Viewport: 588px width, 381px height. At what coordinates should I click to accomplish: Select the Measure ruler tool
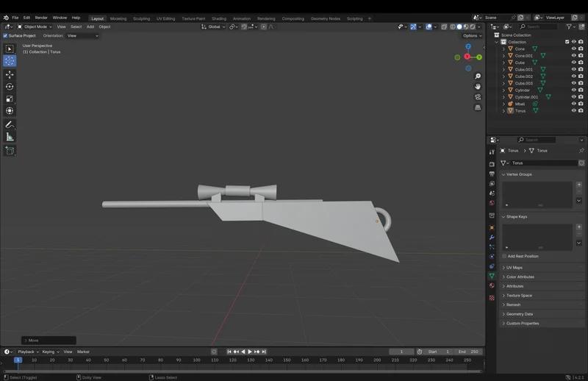[x=10, y=137]
